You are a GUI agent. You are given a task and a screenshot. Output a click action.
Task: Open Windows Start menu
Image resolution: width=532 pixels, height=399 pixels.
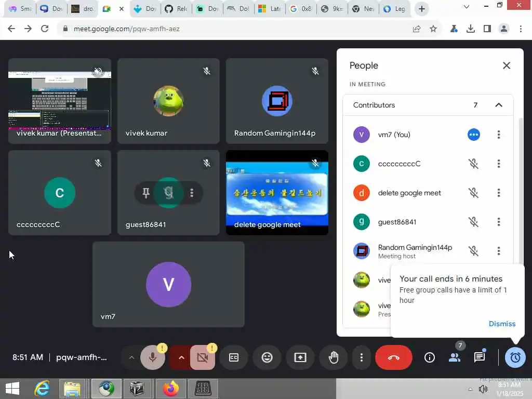click(12, 389)
